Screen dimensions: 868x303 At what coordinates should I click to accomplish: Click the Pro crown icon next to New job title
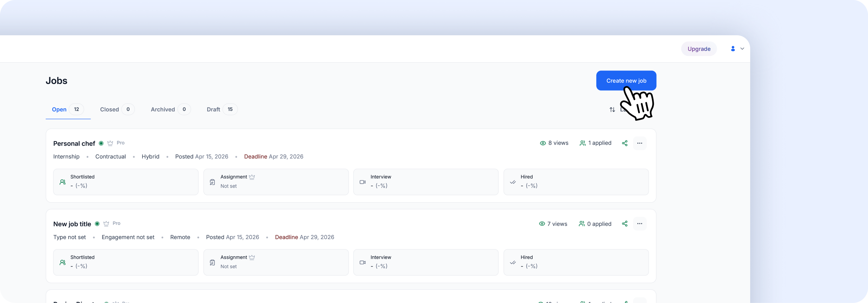[x=106, y=224]
